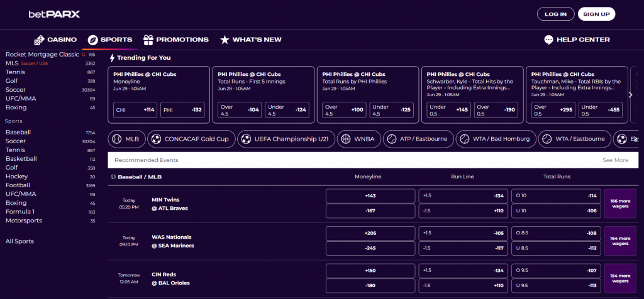Switch to the Sports tab
Screen dimensions: 644x299
pyautogui.click(x=110, y=40)
